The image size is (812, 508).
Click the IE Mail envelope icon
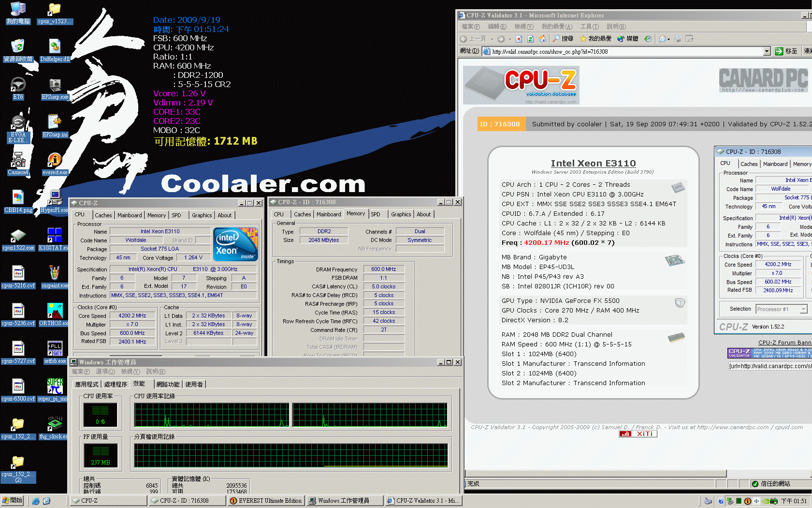[663, 39]
